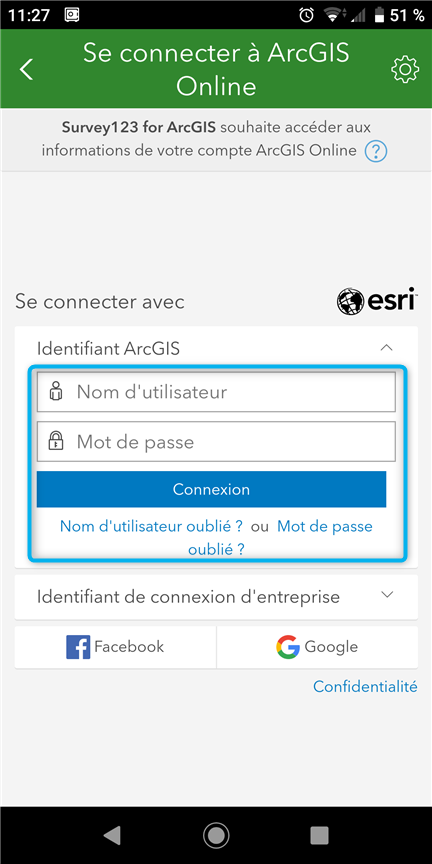The width and height of the screenshot is (432, 864).
Task: Open settings via the gear icon
Action: (405, 69)
